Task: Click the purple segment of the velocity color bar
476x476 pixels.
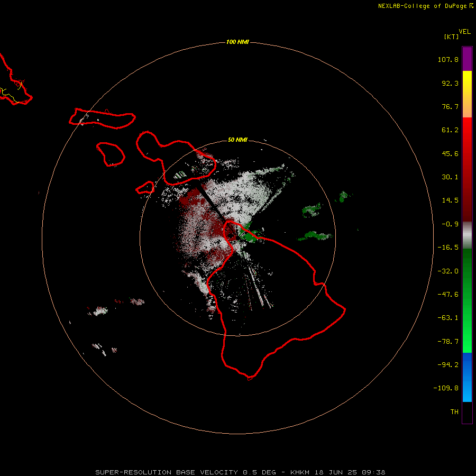Action: 467,59
